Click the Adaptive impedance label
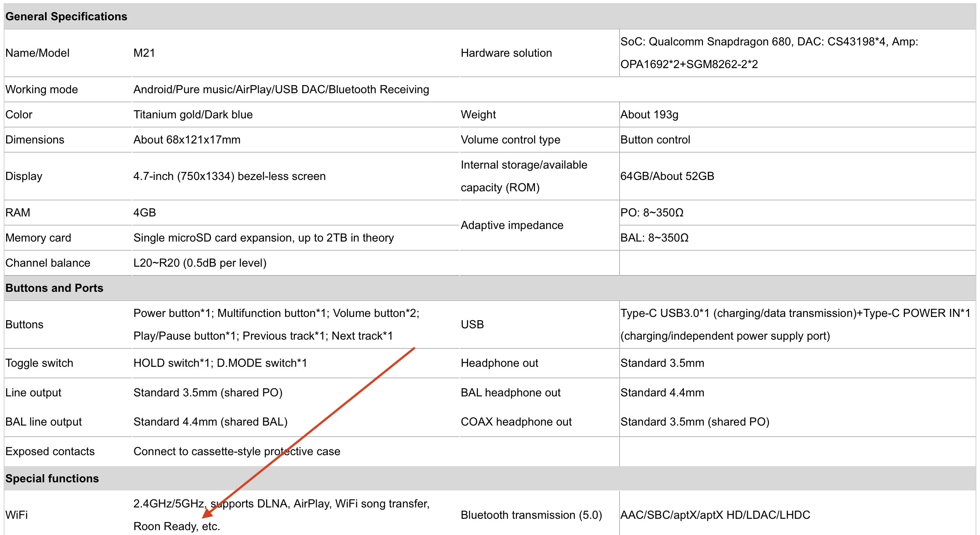Viewport: 980px width, 535px height. tap(512, 225)
